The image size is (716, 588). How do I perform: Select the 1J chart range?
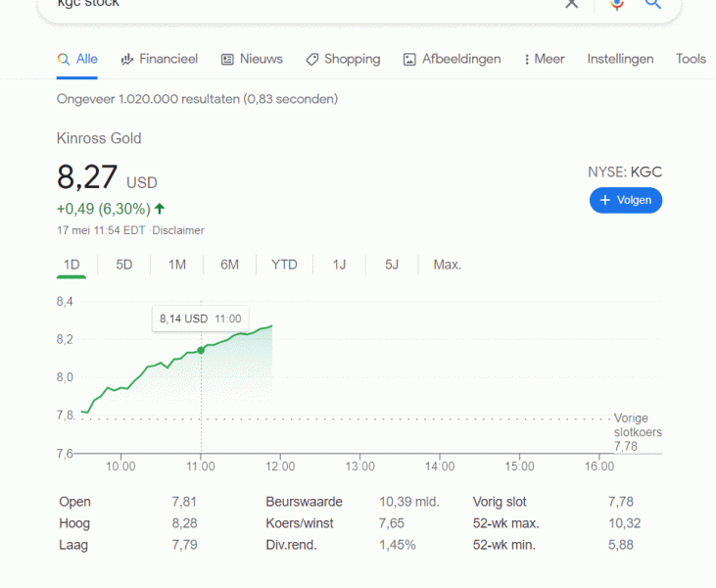[339, 265]
